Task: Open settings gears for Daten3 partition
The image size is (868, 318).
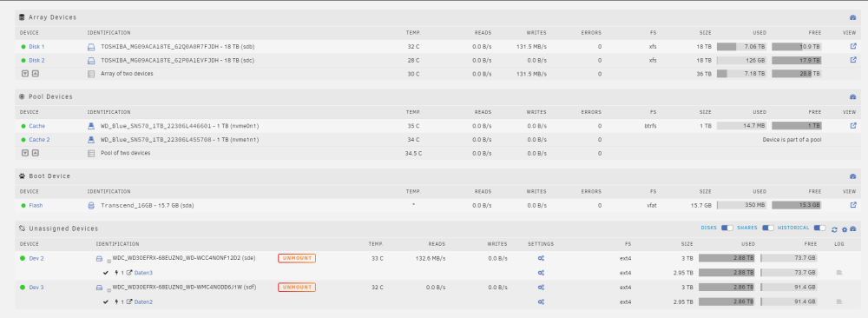Action: tap(541, 273)
